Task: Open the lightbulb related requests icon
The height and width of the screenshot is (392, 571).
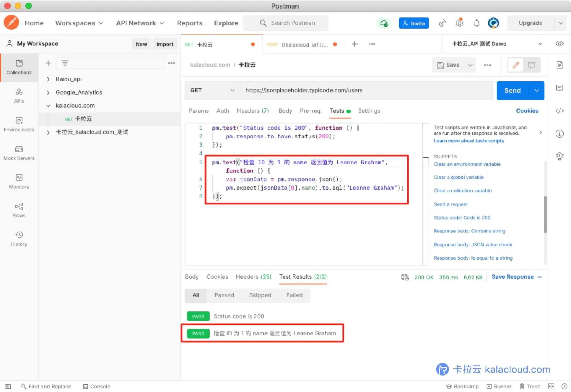Action: [x=560, y=156]
